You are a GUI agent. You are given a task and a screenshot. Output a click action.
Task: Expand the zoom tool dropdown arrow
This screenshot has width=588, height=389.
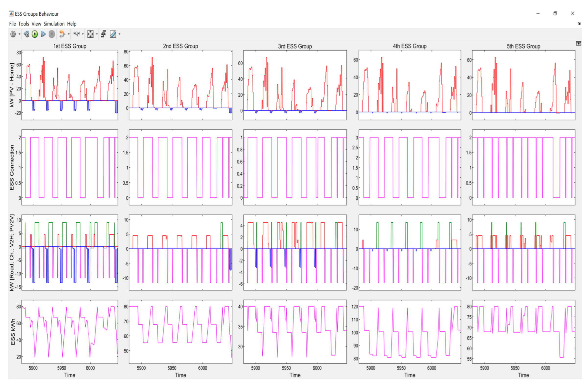(83, 34)
